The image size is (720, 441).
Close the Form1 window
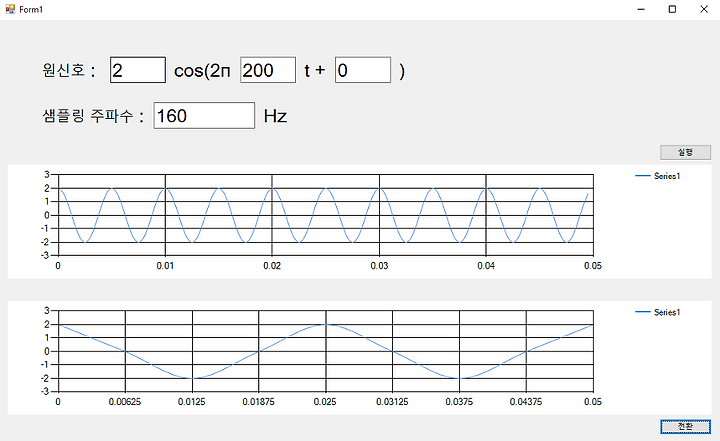pos(703,9)
